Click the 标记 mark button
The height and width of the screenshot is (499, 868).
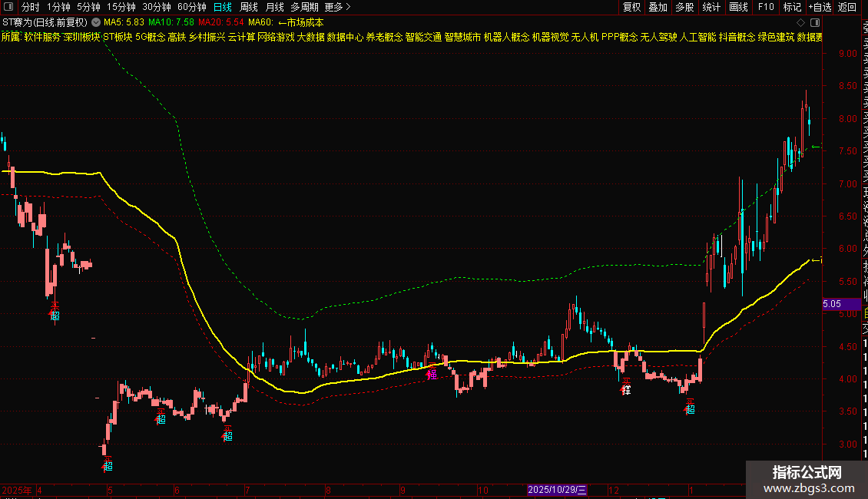tap(792, 7)
